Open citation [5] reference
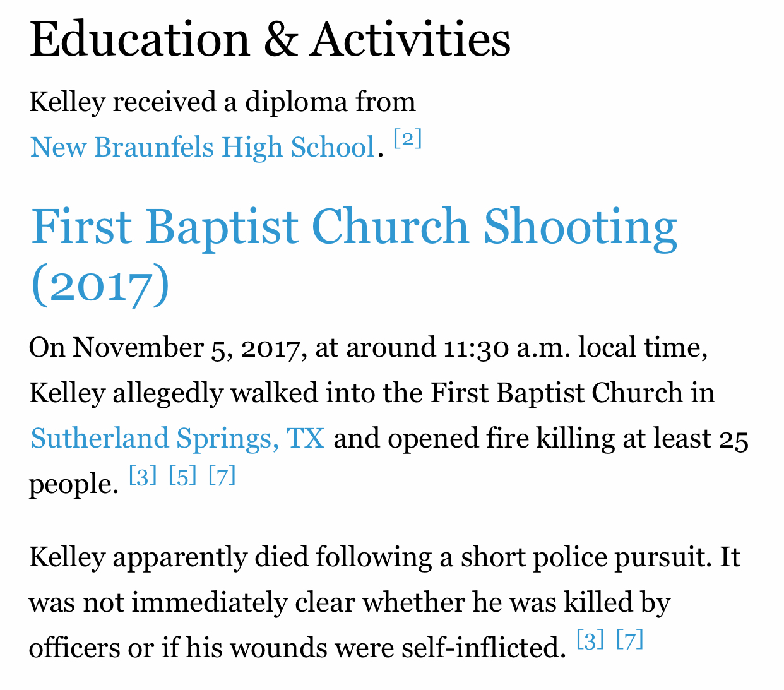This screenshot has height=690, width=784. [183, 475]
